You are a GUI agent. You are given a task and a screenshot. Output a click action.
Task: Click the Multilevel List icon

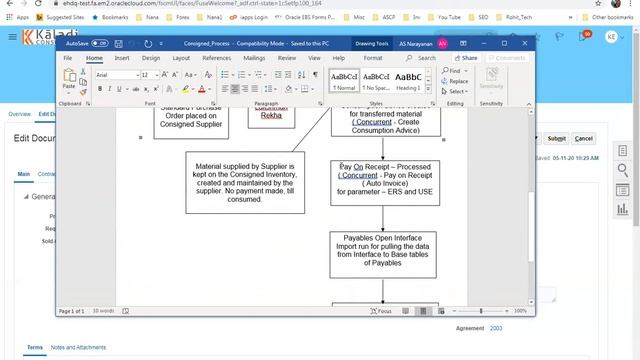click(x=258, y=75)
